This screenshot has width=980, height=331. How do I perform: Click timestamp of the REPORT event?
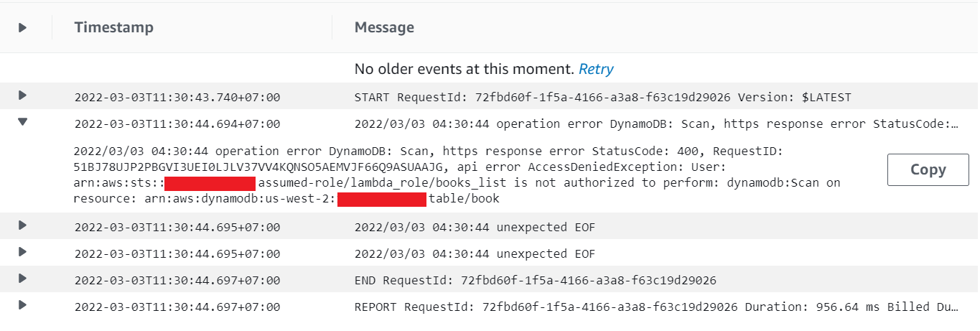pos(177,307)
